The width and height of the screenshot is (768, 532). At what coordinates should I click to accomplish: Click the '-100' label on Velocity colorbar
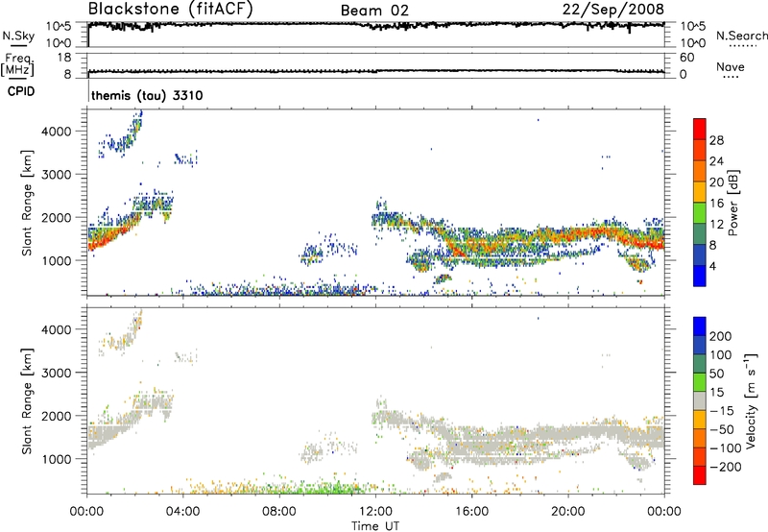[725, 448]
